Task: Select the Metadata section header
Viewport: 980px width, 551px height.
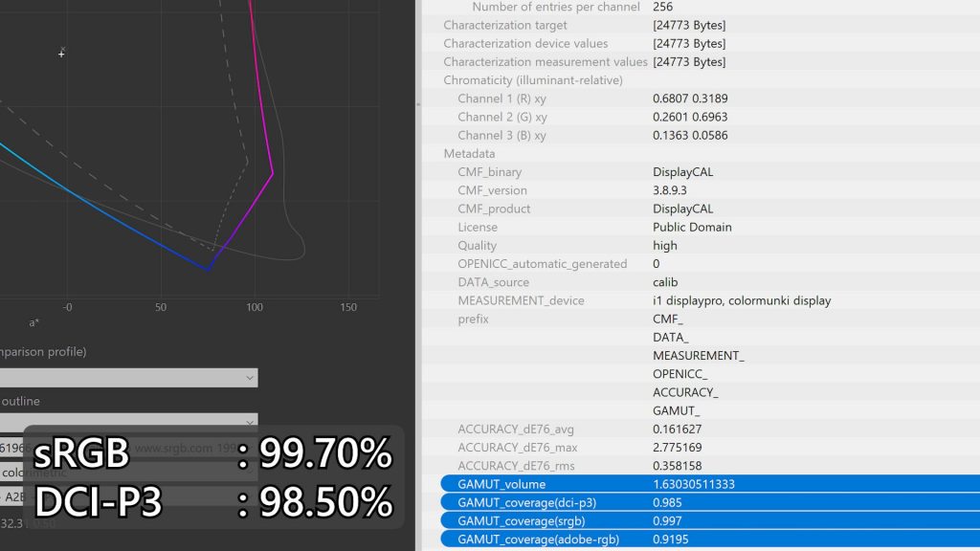Action: pos(469,154)
